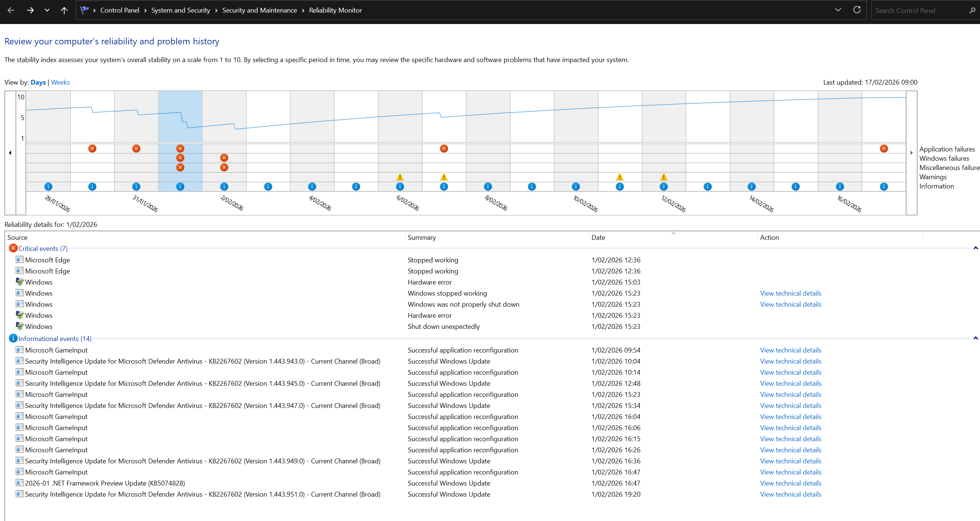Click the warning icon on 6/02/2026 column

coord(399,177)
